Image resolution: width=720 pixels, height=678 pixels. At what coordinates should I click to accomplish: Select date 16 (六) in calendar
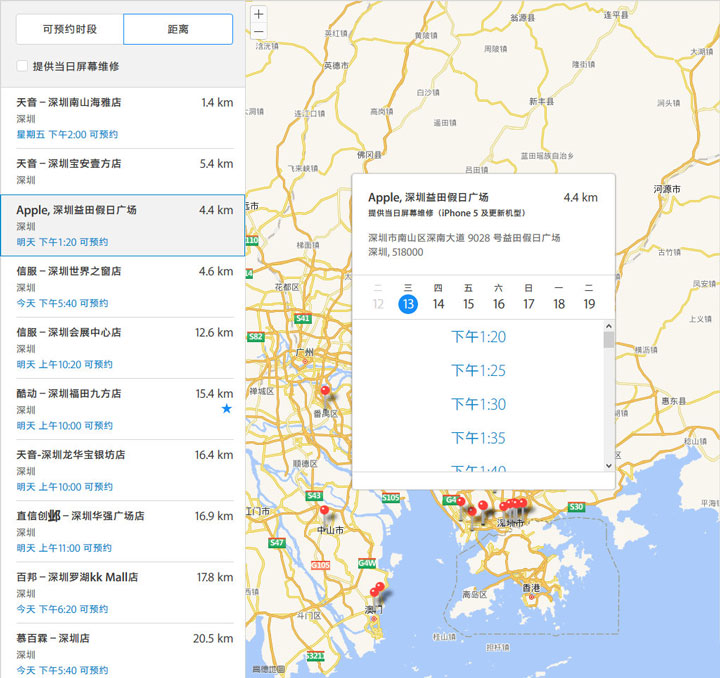pos(499,304)
